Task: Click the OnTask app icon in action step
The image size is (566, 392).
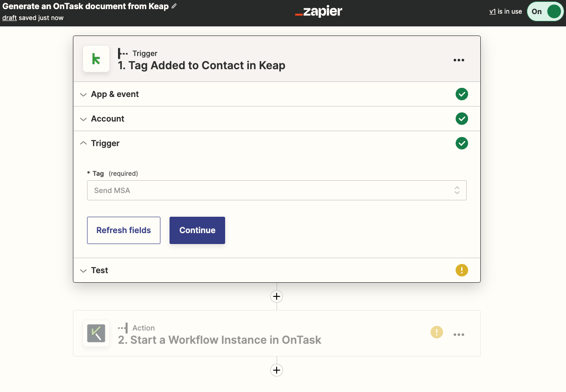Action: 96,333
